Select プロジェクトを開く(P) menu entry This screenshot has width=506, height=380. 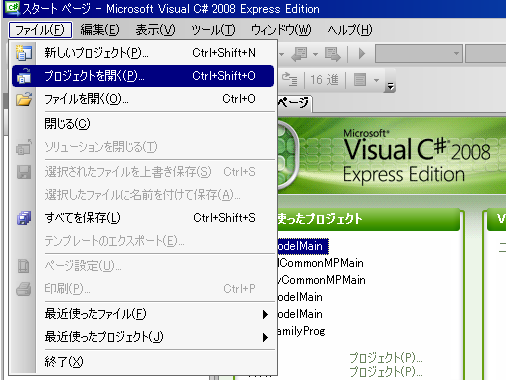click(x=143, y=76)
